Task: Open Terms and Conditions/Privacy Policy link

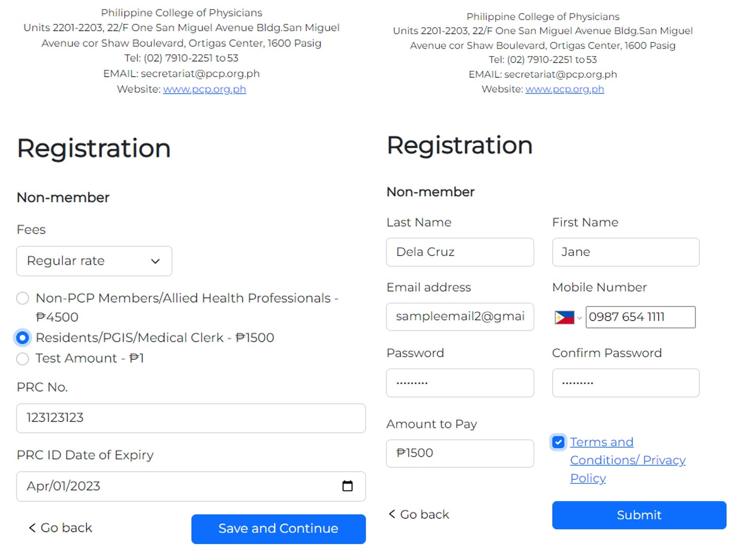Action: coord(627,460)
